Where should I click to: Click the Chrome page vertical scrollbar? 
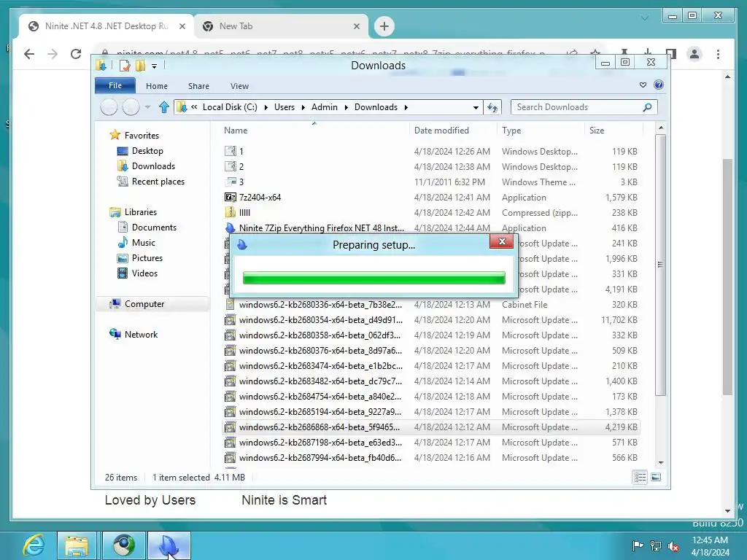pyautogui.click(x=727, y=276)
